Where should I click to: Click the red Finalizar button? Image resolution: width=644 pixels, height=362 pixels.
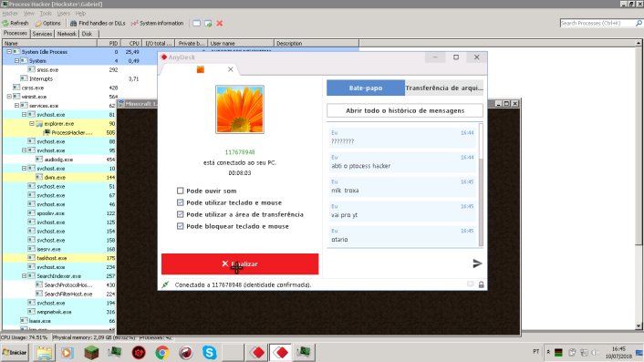tap(240, 264)
